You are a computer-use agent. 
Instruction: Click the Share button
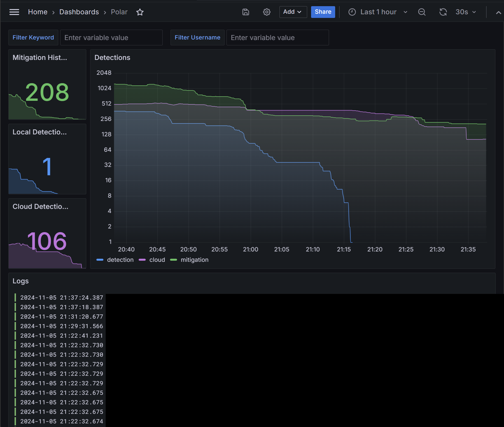click(x=323, y=12)
